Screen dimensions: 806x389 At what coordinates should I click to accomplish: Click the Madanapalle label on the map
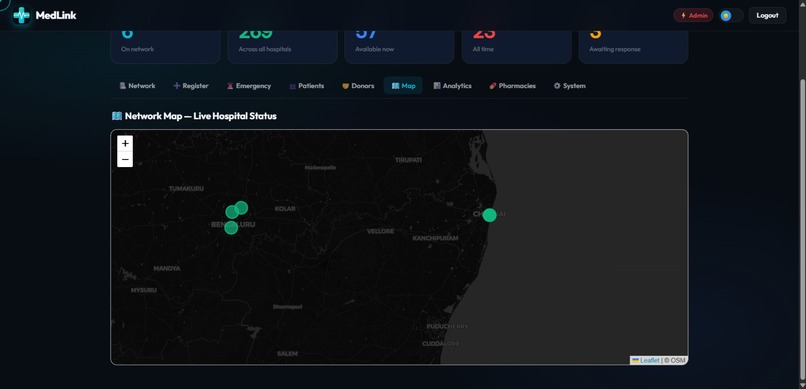(320, 168)
